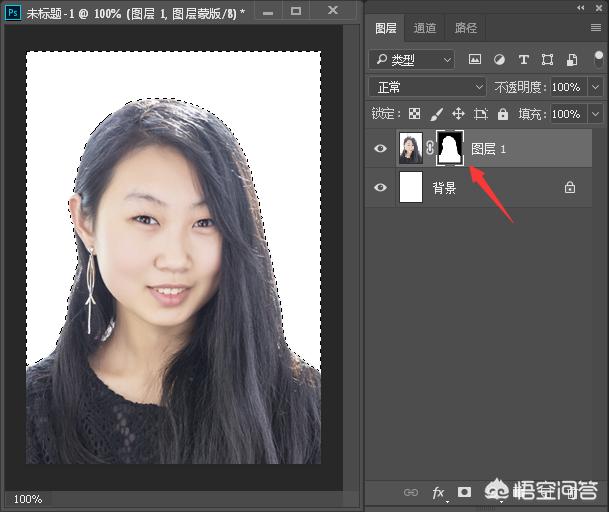
Task: Open the 正常 blend mode dropdown
Action: (x=427, y=87)
